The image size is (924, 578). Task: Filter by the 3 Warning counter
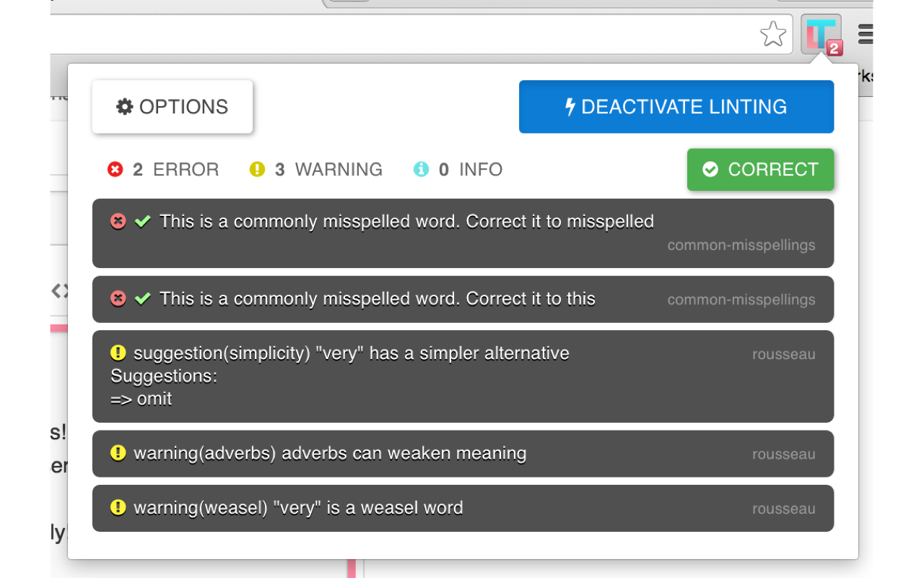pos(316,170)
